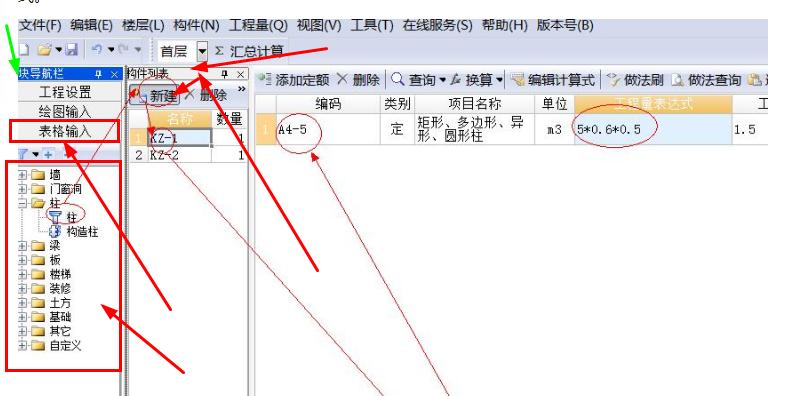Viewport: 788px width, 396px height.
Task: Open the 首层 floor dropdown
Action: pos(202,51)
